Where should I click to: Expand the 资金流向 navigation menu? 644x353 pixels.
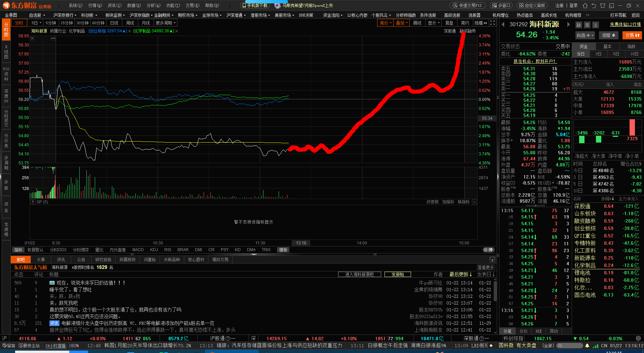(333, 15)
